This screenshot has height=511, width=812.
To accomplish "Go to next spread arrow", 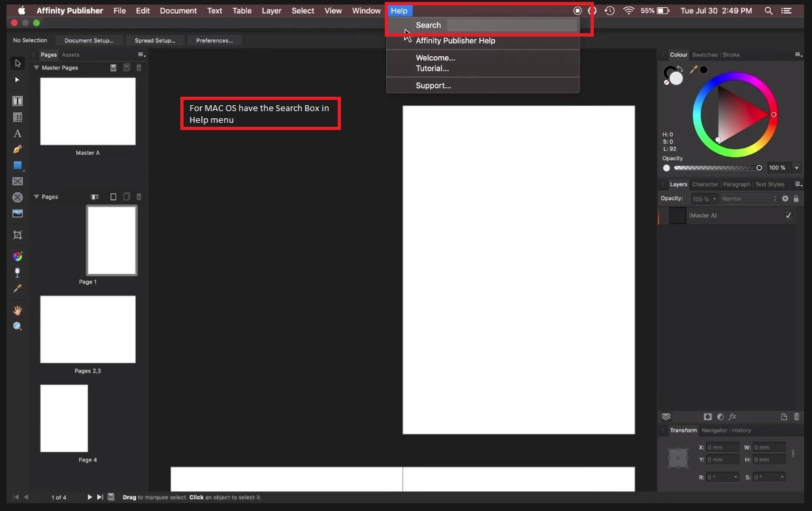I will [89, 497].
